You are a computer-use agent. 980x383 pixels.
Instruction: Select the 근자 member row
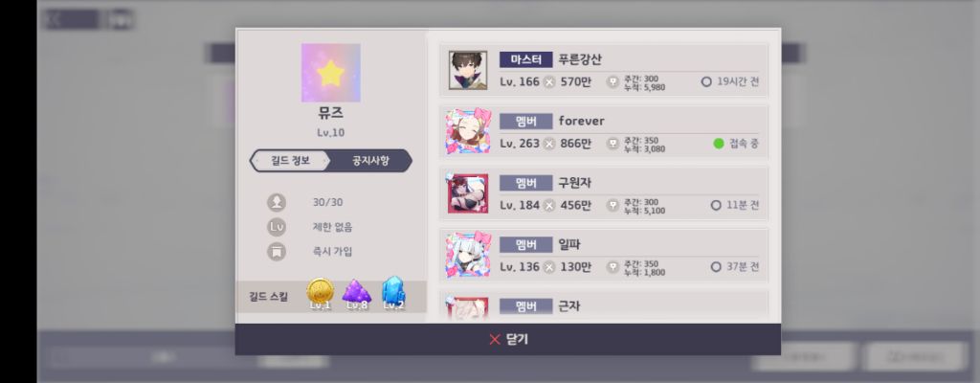click(604, 306)
